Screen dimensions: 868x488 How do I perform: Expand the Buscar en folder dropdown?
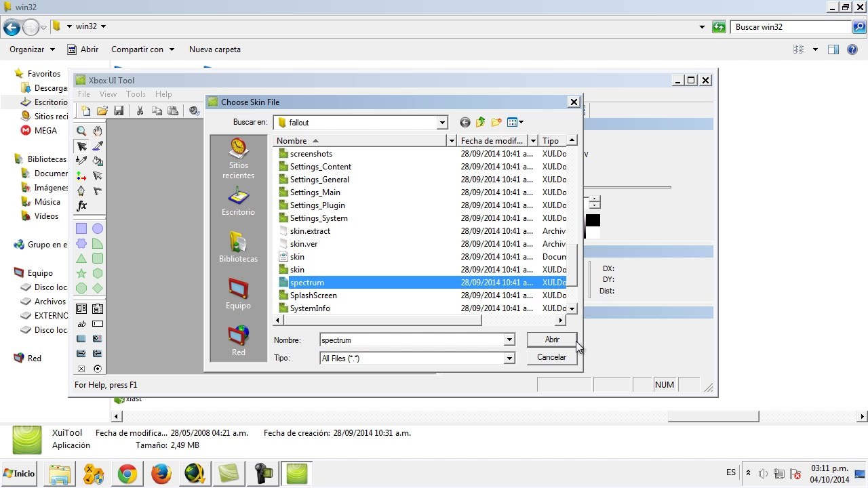pyautogui.click(x=442, y=123)
